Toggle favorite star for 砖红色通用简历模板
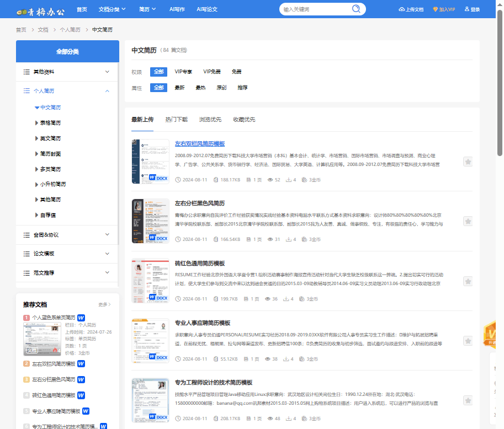Screen dimensions: 504x429 point(468,281)
